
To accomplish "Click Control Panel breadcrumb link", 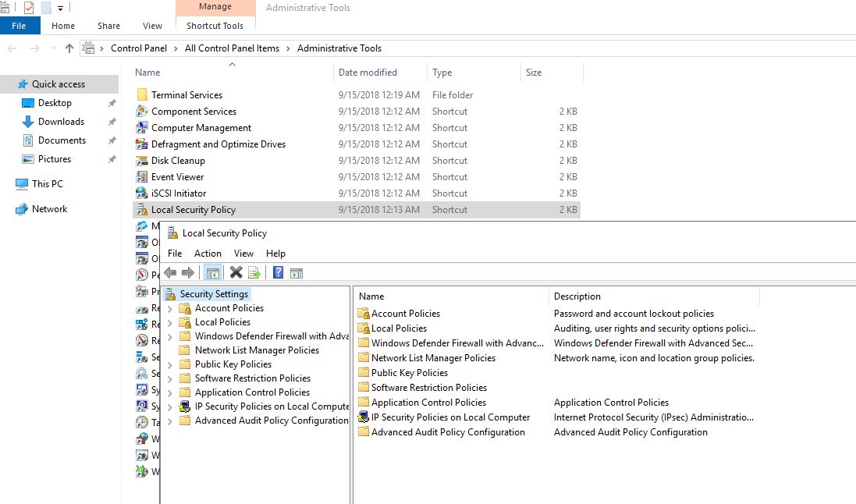I will (x=139, y=48).
